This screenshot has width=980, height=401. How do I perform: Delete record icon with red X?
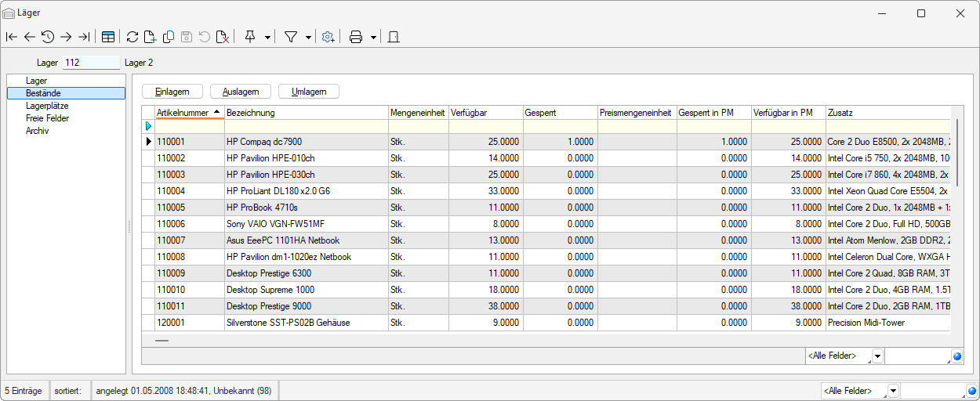pyautogui.click(x=223, y=37)
